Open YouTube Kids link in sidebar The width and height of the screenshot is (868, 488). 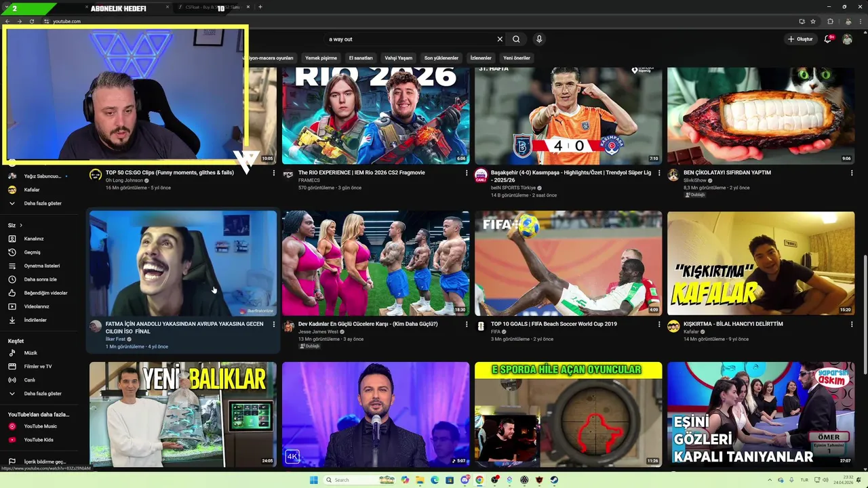(x=39, y=440)
